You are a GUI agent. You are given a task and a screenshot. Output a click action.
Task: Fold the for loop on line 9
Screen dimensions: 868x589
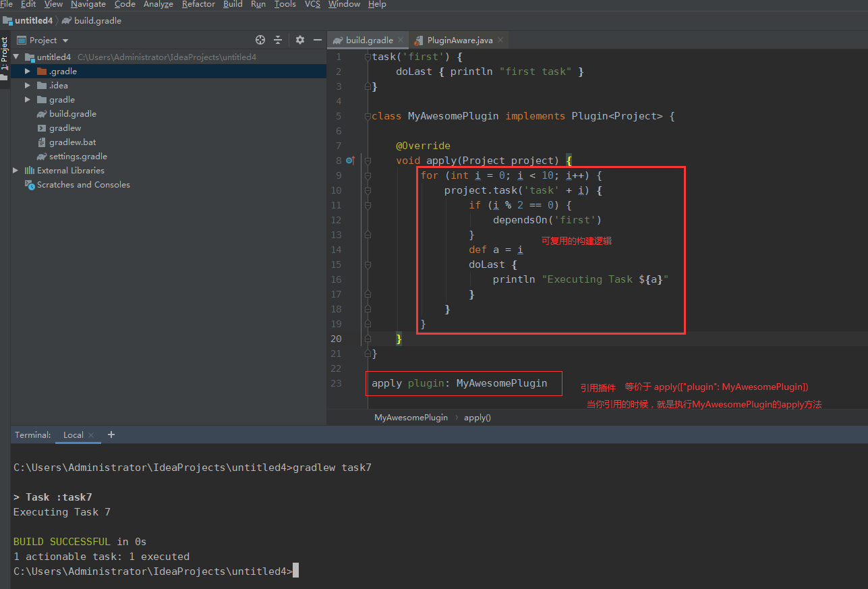(368, 175)
